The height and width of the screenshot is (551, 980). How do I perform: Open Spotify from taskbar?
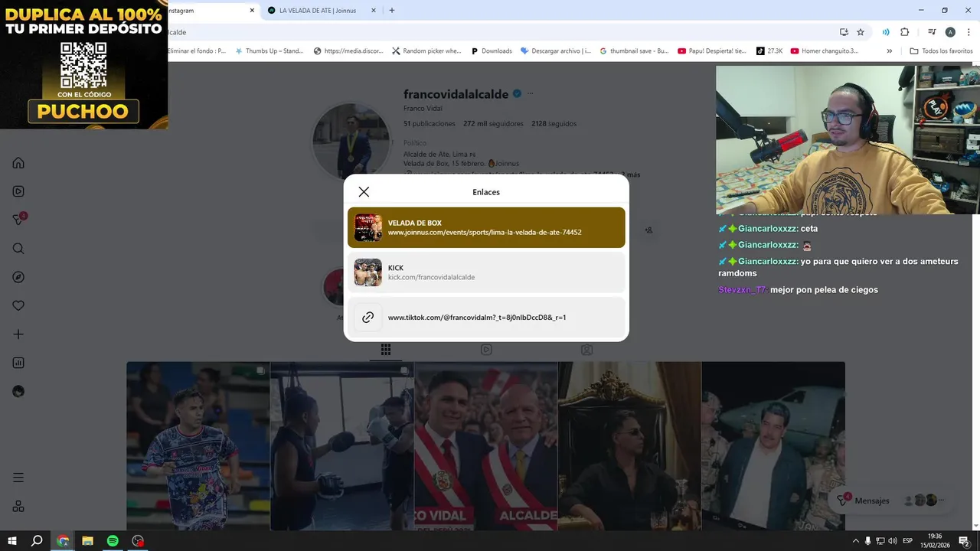pos(113,540)
